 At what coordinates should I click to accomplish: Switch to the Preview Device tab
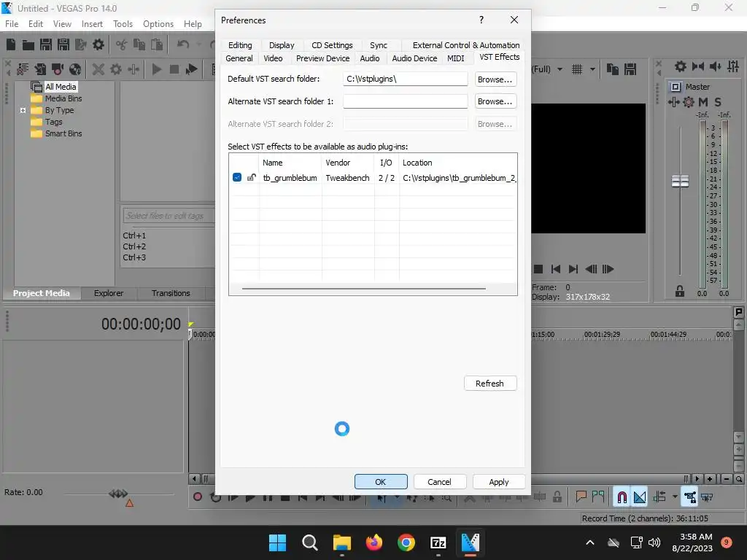tap(322, 58)
